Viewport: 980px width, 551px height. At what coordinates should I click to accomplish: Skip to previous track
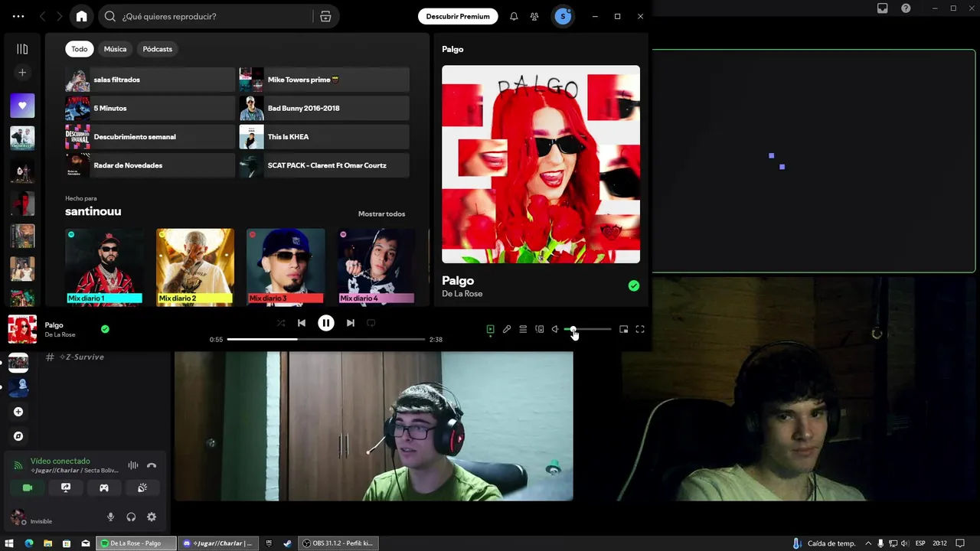302,323
